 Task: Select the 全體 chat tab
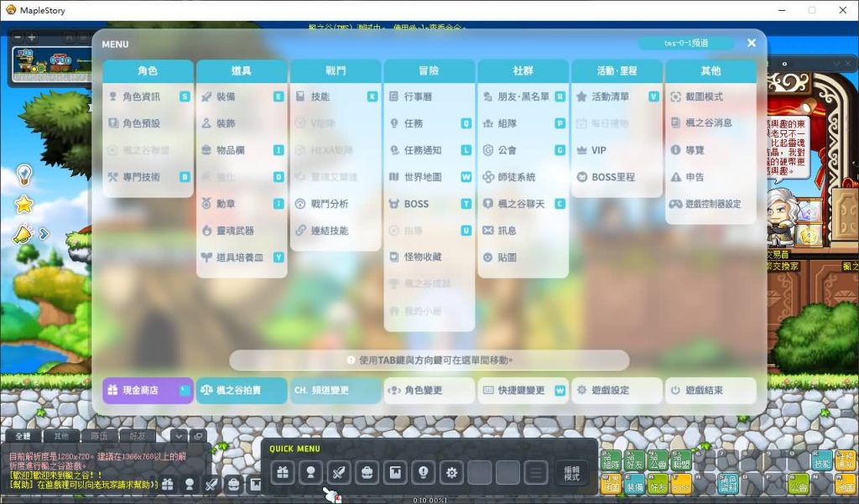(x=23, y=436)
